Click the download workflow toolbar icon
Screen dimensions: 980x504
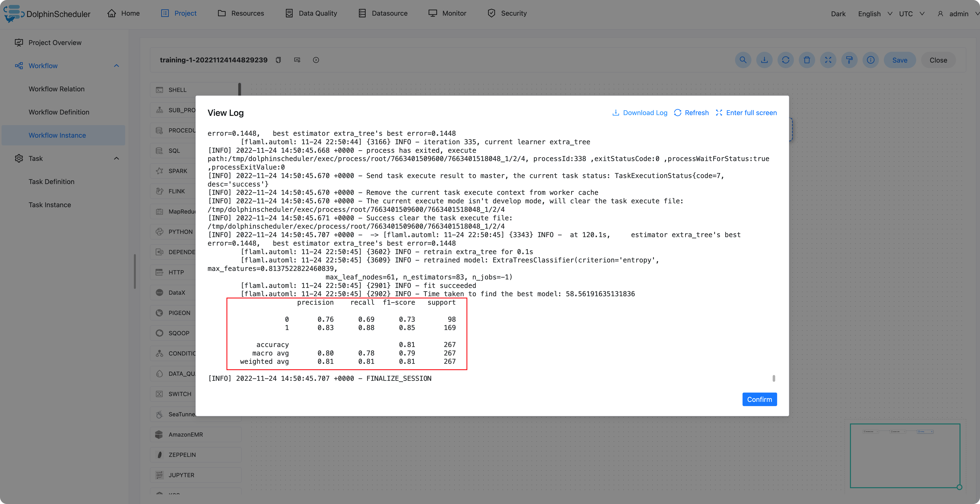coord(764,60)
